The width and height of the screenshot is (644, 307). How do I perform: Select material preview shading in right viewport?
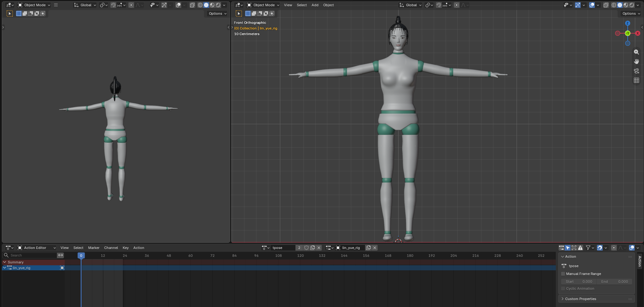pos(626,5)
